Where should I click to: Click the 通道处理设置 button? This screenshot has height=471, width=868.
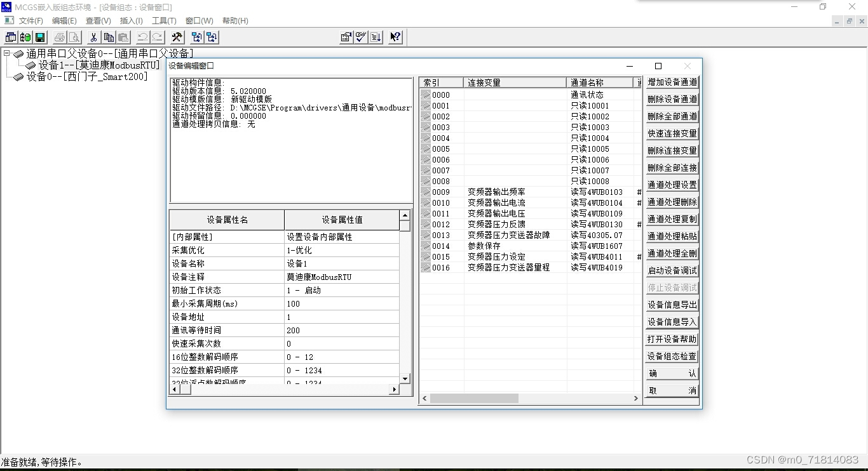672,185
